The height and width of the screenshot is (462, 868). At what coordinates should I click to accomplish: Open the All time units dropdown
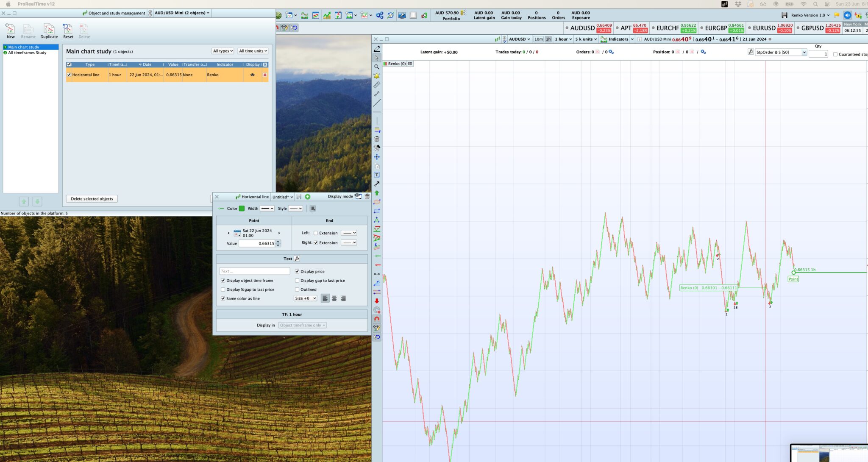[253, 51]
